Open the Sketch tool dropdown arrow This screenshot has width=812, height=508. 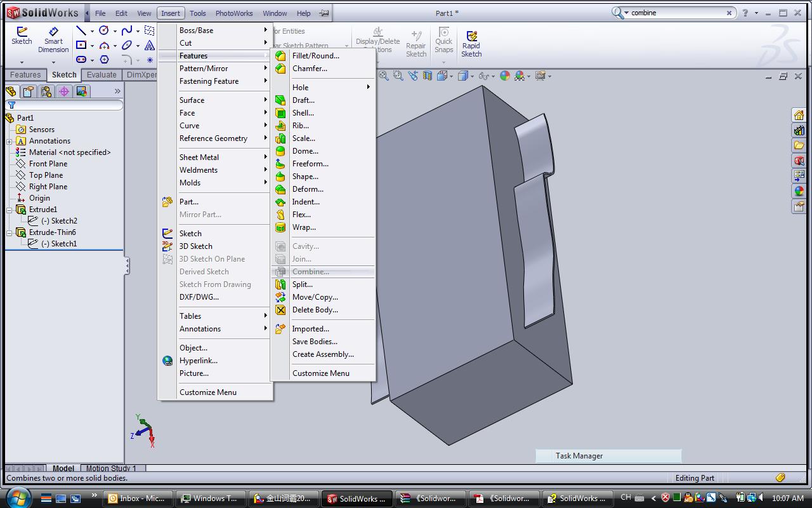[x=22, y=62]
